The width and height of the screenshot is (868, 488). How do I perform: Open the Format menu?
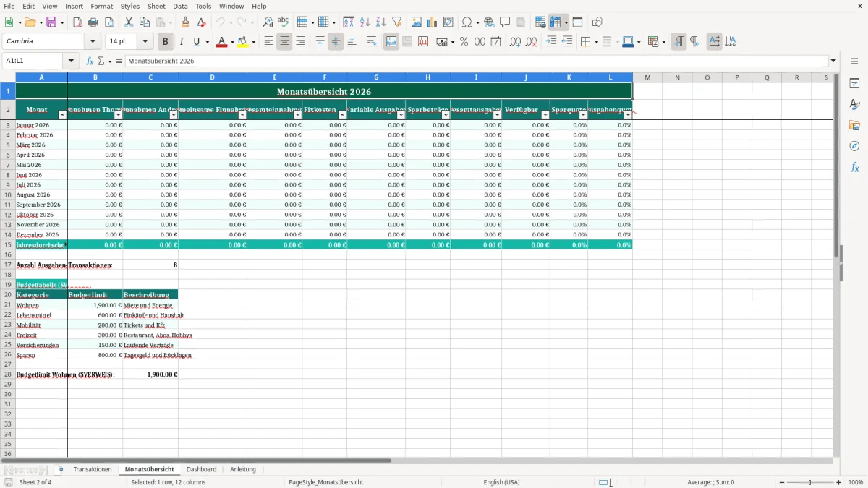(x=101, y=6)
